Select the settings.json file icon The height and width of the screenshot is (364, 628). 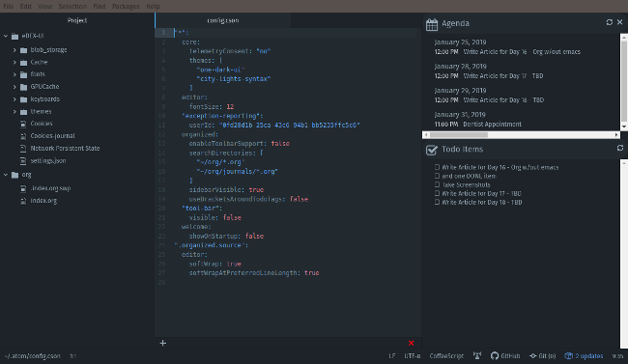(x=23, y=161)
